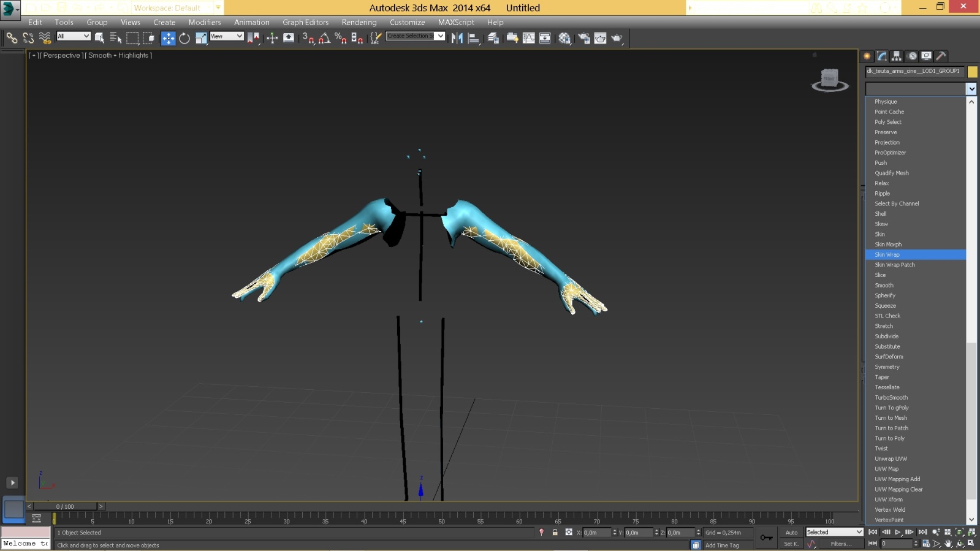Open the Modifiers menu
Image resolution: width=980 pixels, height=551 pixels.
pos(205,22)
